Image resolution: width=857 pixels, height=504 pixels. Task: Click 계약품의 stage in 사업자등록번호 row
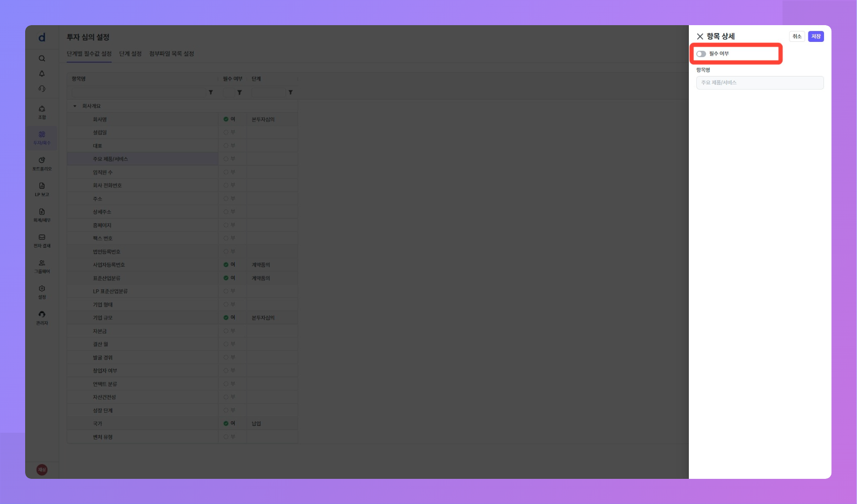click(x=261, y=265)
